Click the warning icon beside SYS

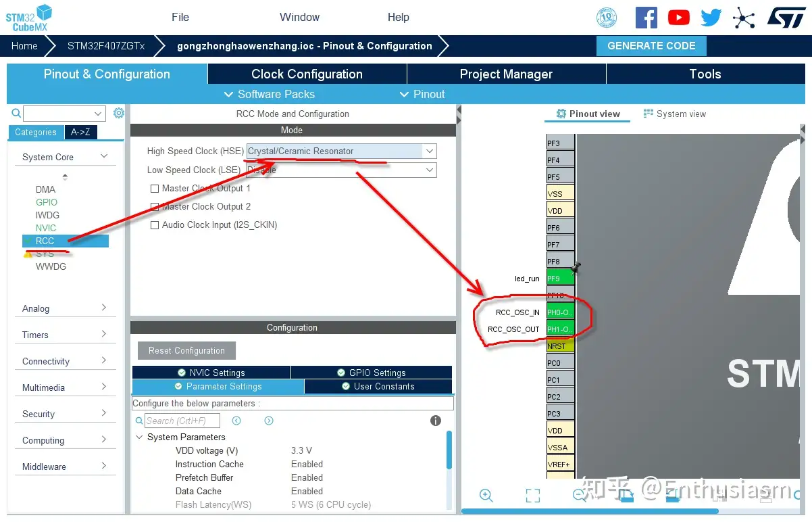click(28, 254)
